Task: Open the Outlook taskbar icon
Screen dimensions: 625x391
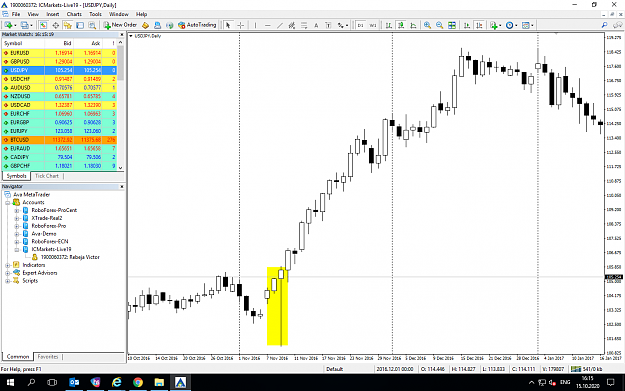Action: pos(74,382)
